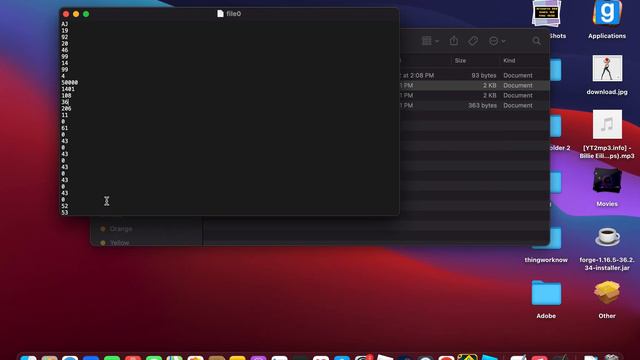Zoom the fileO window with green button
The width and height of the screenshot is (640, 360).
[86, 14]
